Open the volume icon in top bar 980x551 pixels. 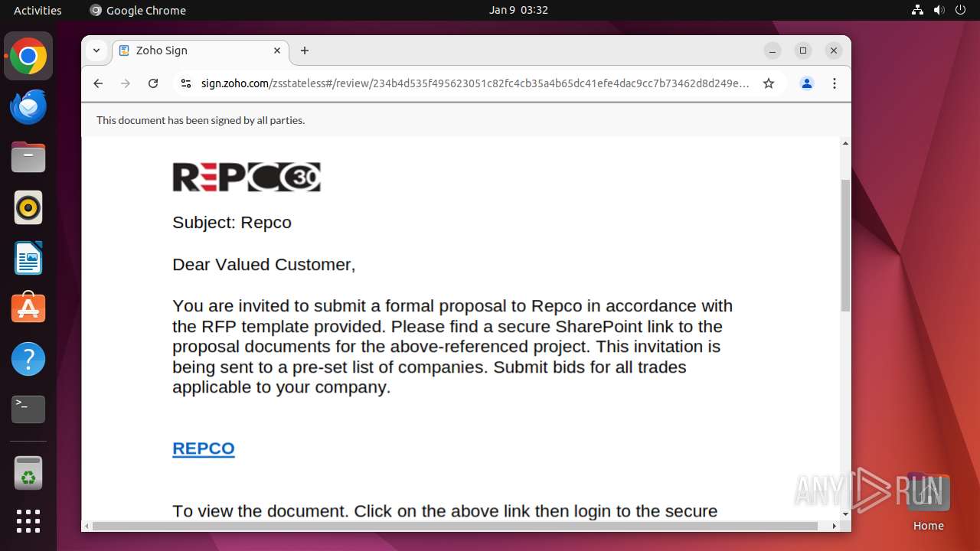point(939,10)
